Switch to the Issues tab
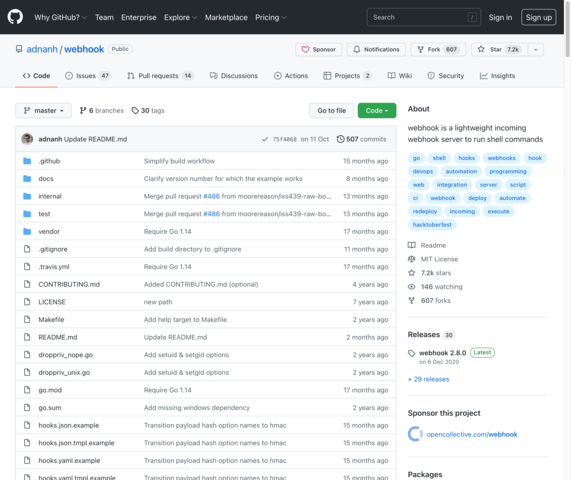The height and width of the screenshot is (480, 571). tap(88, 76)
